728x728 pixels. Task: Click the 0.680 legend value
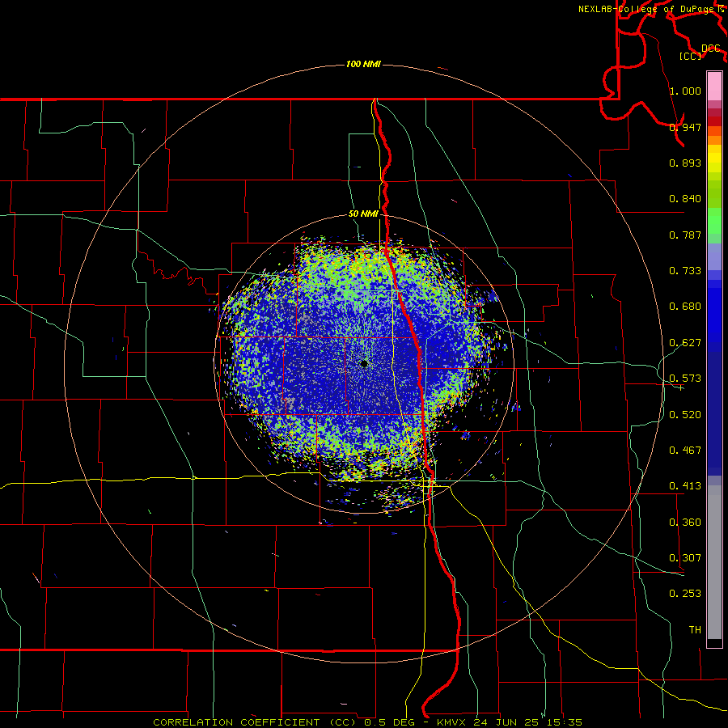pyautogui.click(x=685, y=307)
